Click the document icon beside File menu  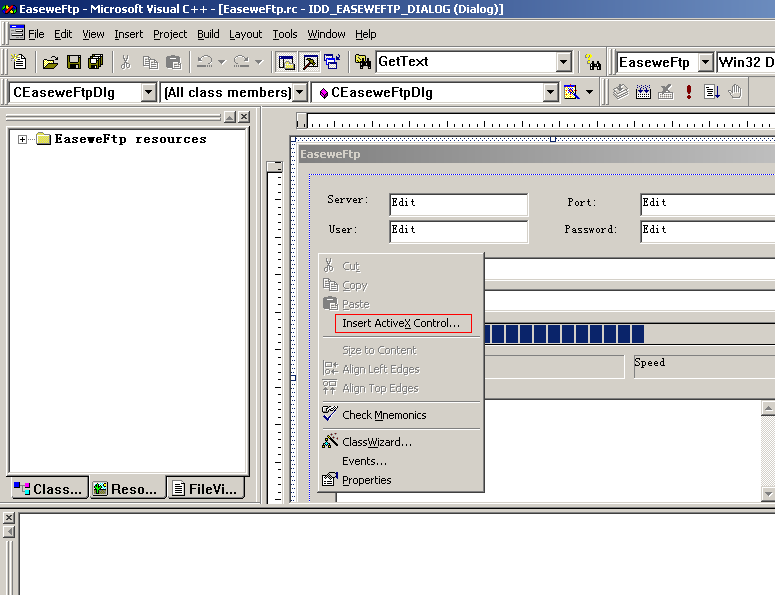[x=17, y=33]
